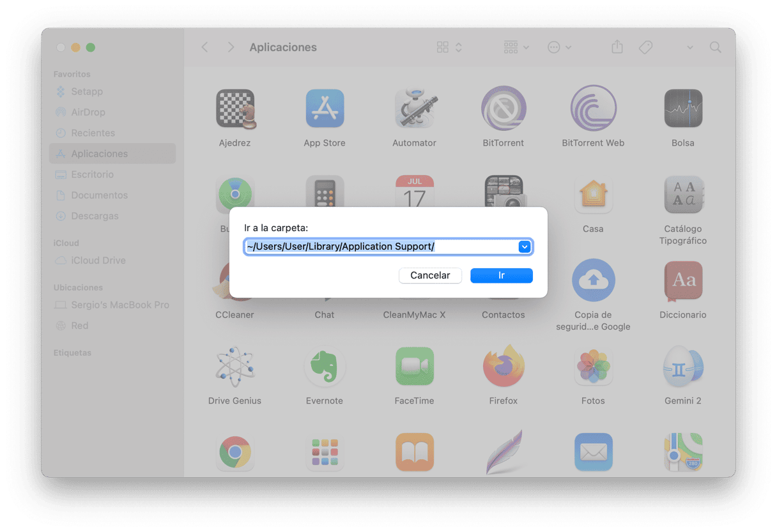Click the Cancelar button
This screenshot has height=532, width=777.
(430, 275)
